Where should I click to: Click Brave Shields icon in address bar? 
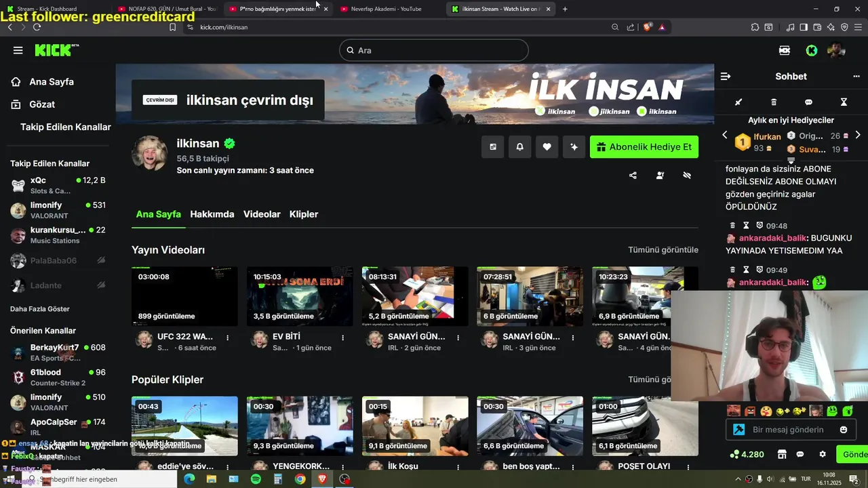point(648,27)
